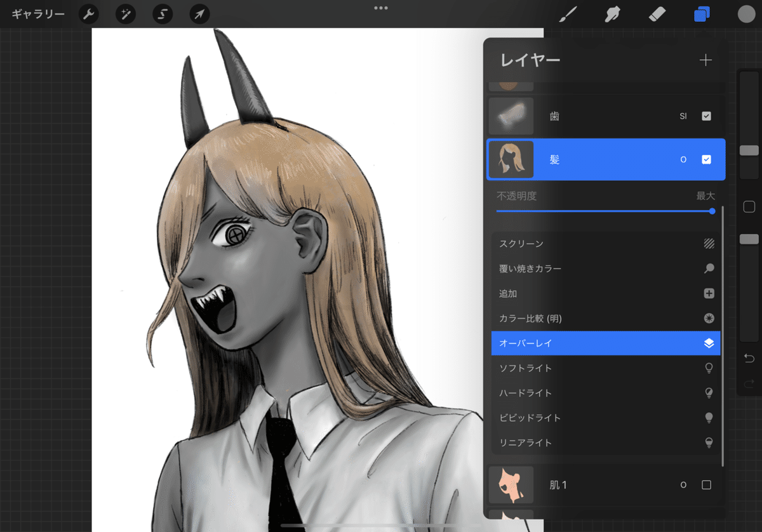Click the blend mode list scrollbar
The width and height of the screenshot is (762, 532).
[723, 336]
